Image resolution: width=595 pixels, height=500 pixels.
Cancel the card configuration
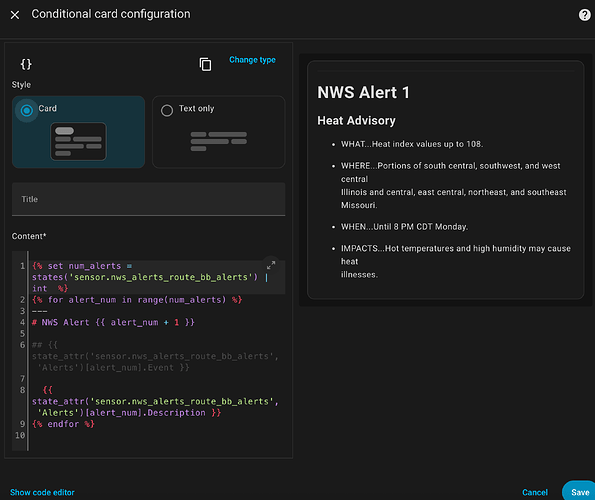pyautogui.click(x=535, y=492)
